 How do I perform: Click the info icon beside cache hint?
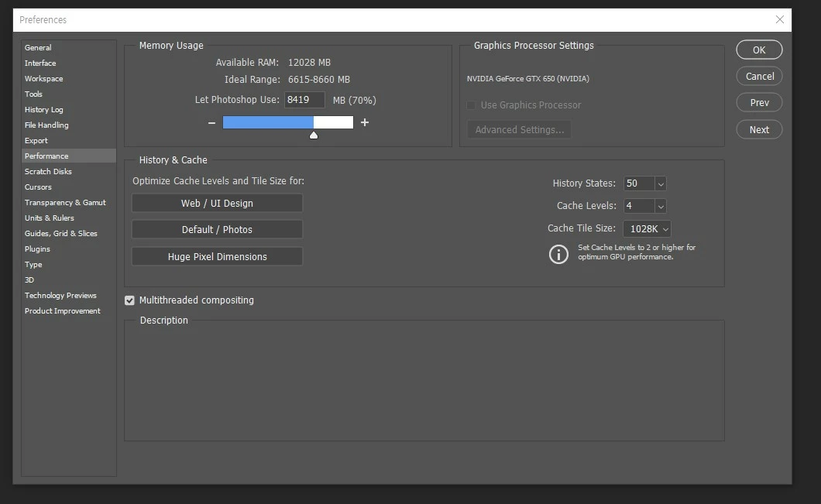point(558,255)
